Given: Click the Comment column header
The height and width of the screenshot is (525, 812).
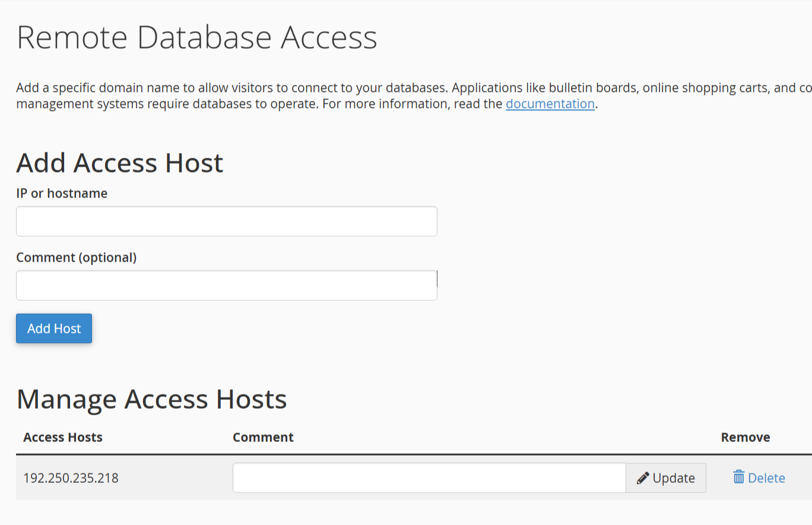Looking at the screenshot, I should pos(263,437).
